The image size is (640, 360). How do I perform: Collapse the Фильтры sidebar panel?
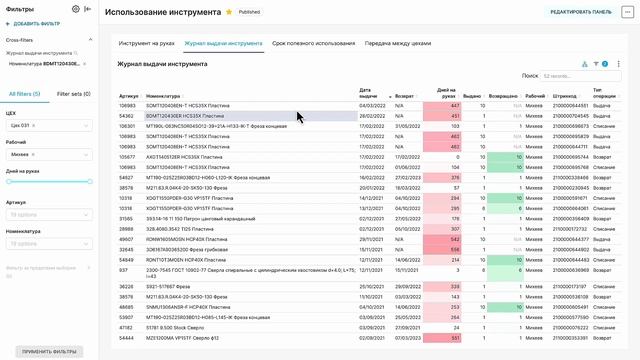(x=87, y=9)
